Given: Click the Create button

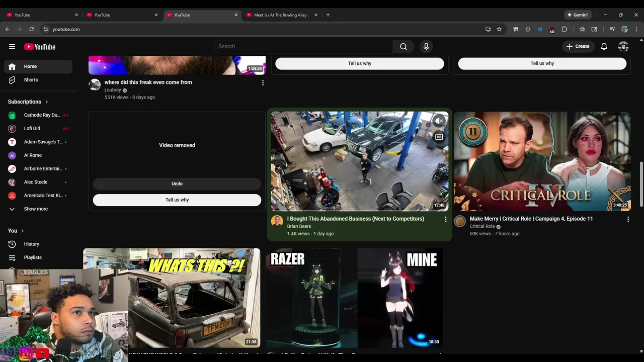Looking at the screenshot, I should click(x=578, y=46).
